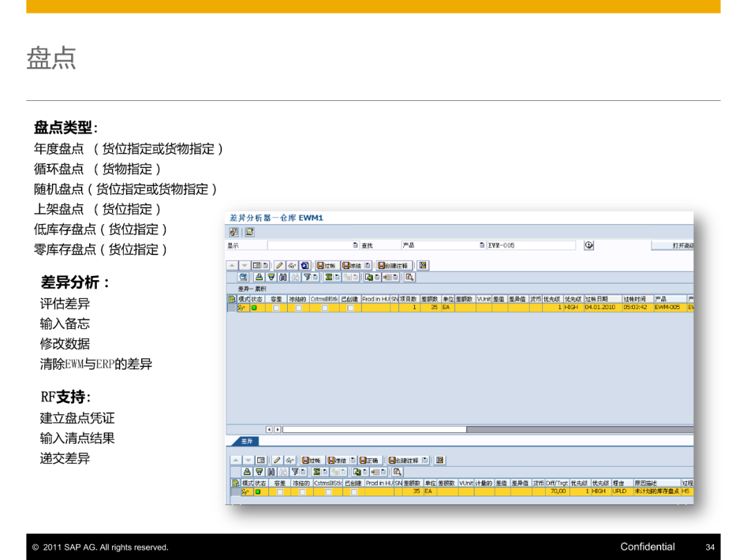
Task: Open the dropdown beside the lower 创建注释 button
Action: pos(425,460)
